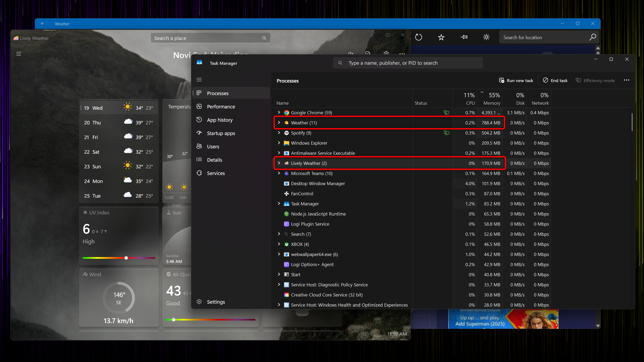This screenshot has width=644, height=362.
Task: Toggle the theme sun icon in Weather
Action: pos(486,37)
